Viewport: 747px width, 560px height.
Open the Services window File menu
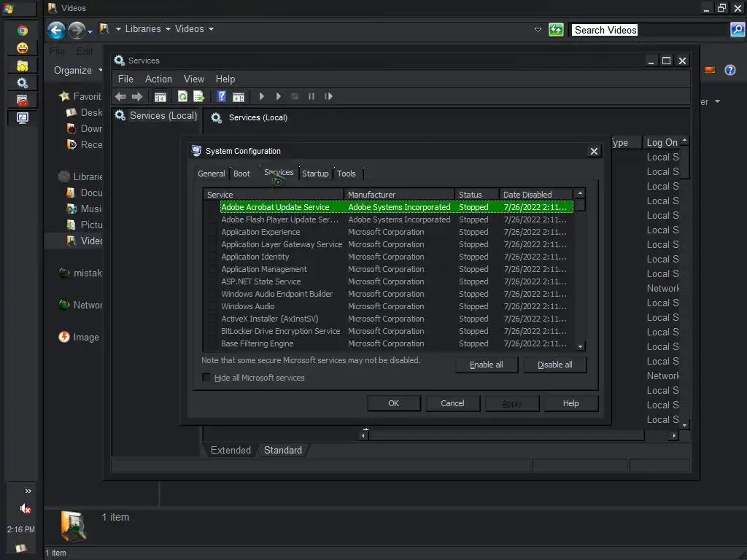[125, 79]
